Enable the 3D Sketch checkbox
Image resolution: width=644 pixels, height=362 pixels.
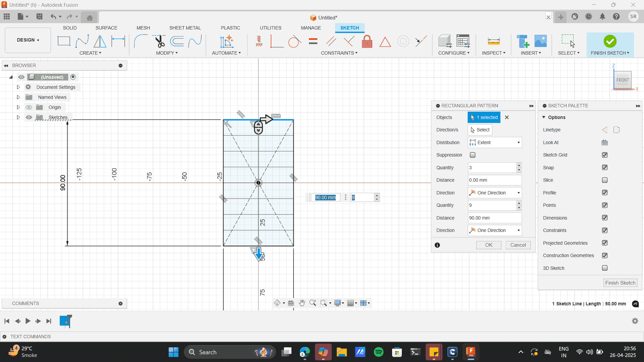tap(605, 268)
